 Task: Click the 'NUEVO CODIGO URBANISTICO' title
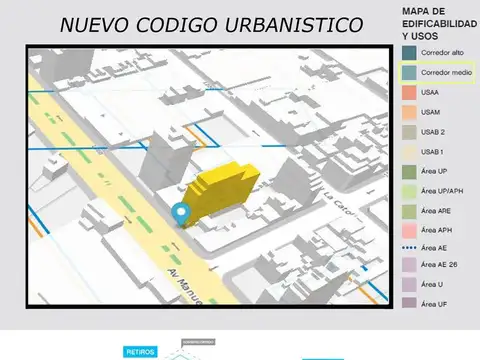coord(212,25)
